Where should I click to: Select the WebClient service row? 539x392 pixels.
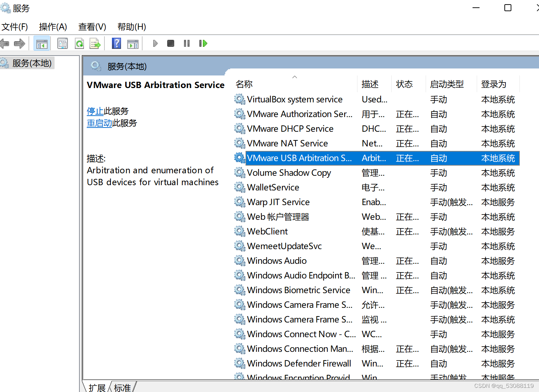tap(377, 232)
